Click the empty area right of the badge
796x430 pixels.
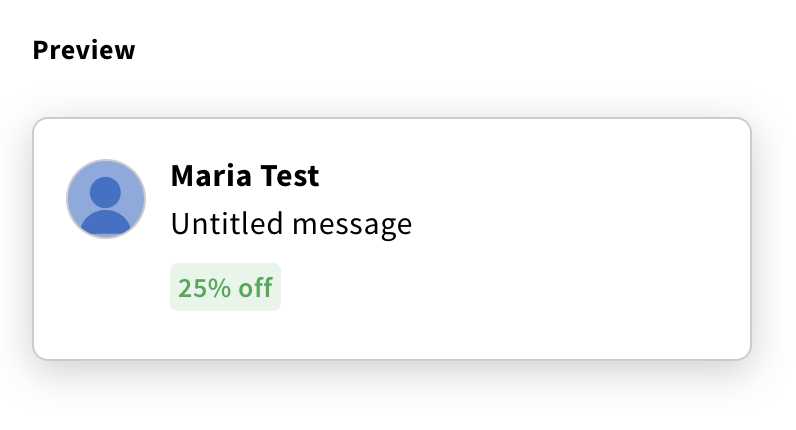pyautogui.click(x=500, y=288)
